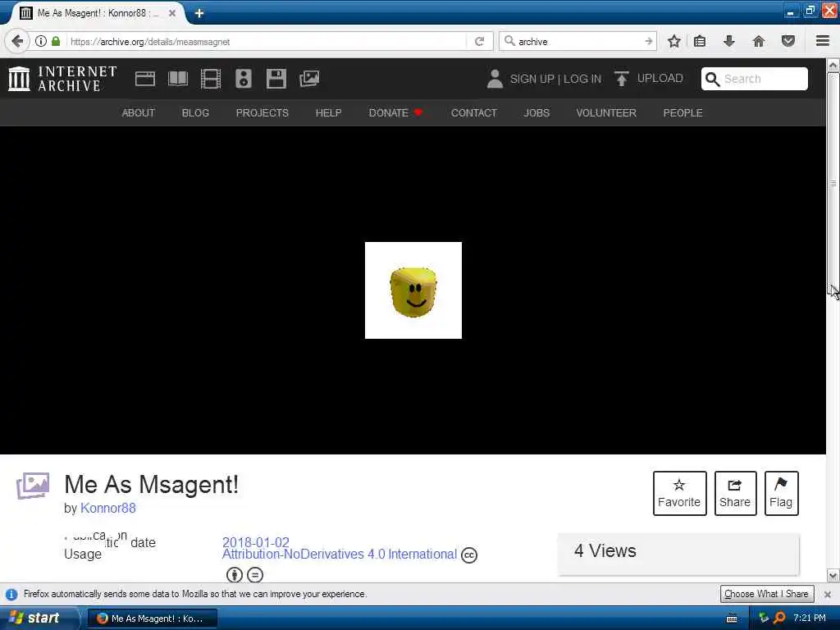Click the SIGN UP link
The width and height of the screenshot is (840, 630).
[x=532, y=79]
